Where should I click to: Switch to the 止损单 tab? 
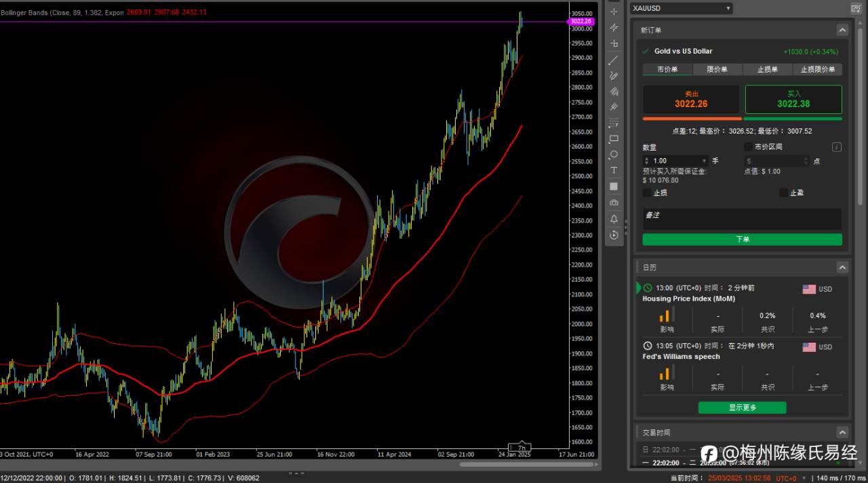click(x=767, y=69)
